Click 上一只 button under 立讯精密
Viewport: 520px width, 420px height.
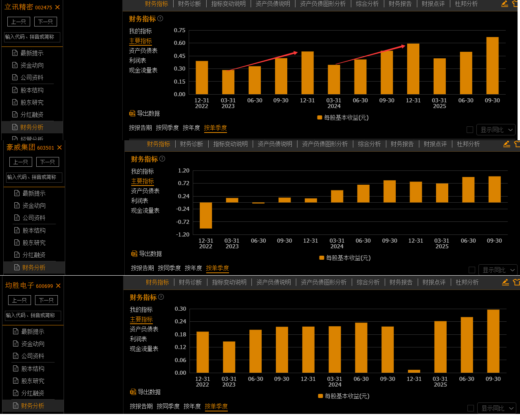19,22
